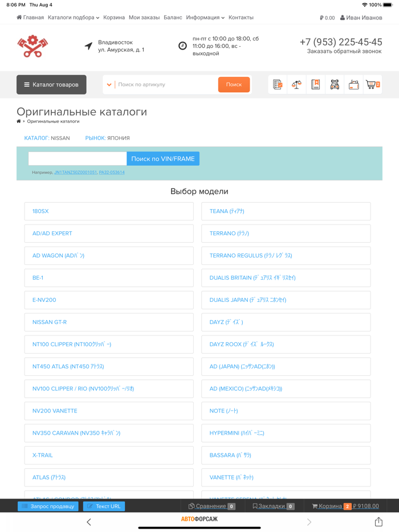Select the NT450 ATLAS model
The height and width of the screenshot is (532, 399).
click(109, 366)
